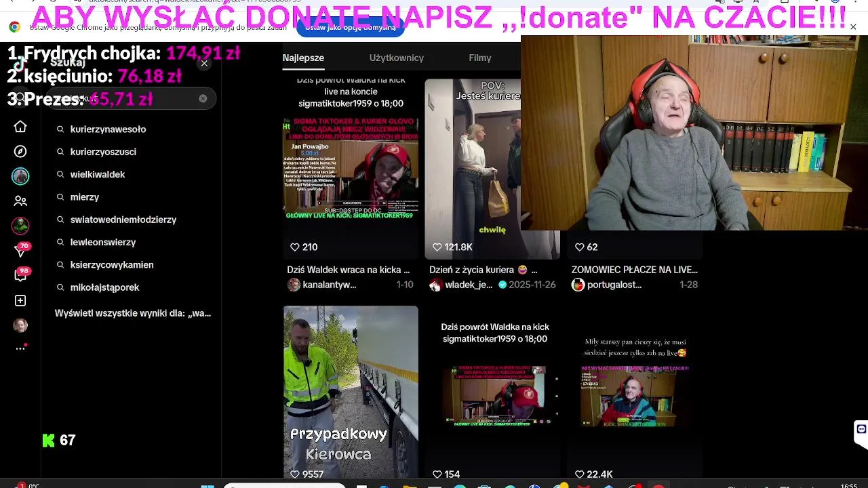This screenshot has width=868, height=488.
Task: Open the Explore compass icon
Action: [x=20, y=151]
